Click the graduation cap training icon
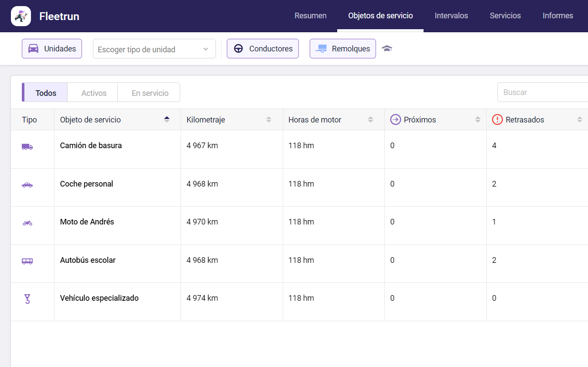This screenshot has height=367, width=588. [x=387, y=48]
